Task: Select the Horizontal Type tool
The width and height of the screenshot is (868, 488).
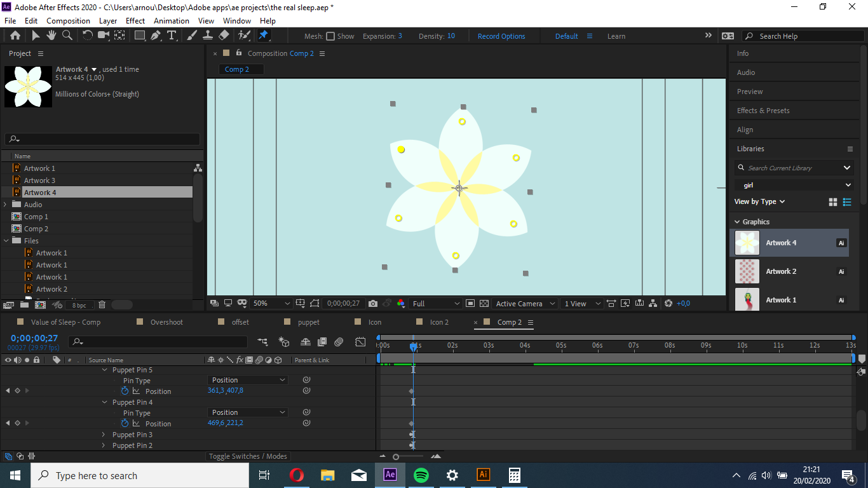Action: (x=173, y=36)
